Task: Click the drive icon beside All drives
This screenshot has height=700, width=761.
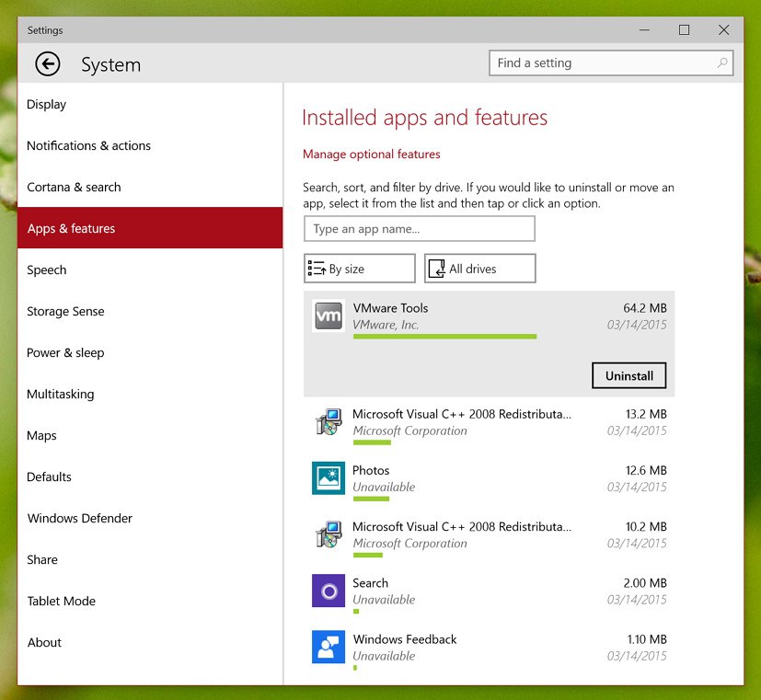Action: (x=437, y=269)
